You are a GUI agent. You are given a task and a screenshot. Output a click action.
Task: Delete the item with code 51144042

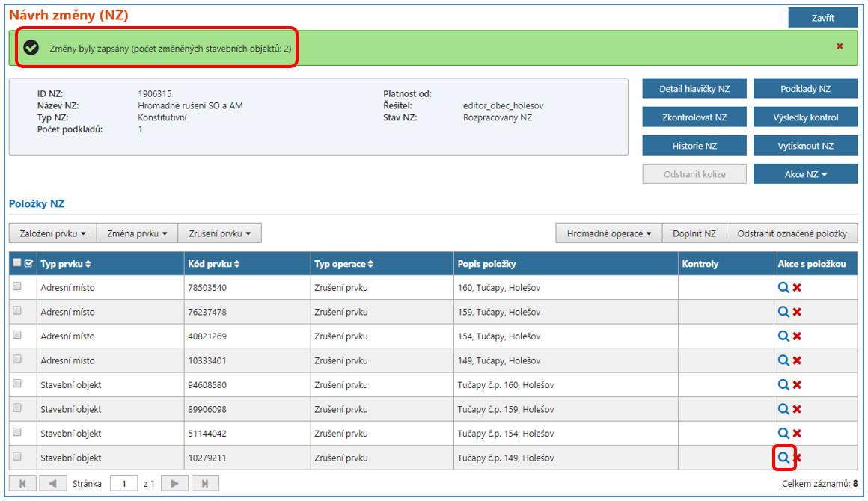tap(797, 434)
